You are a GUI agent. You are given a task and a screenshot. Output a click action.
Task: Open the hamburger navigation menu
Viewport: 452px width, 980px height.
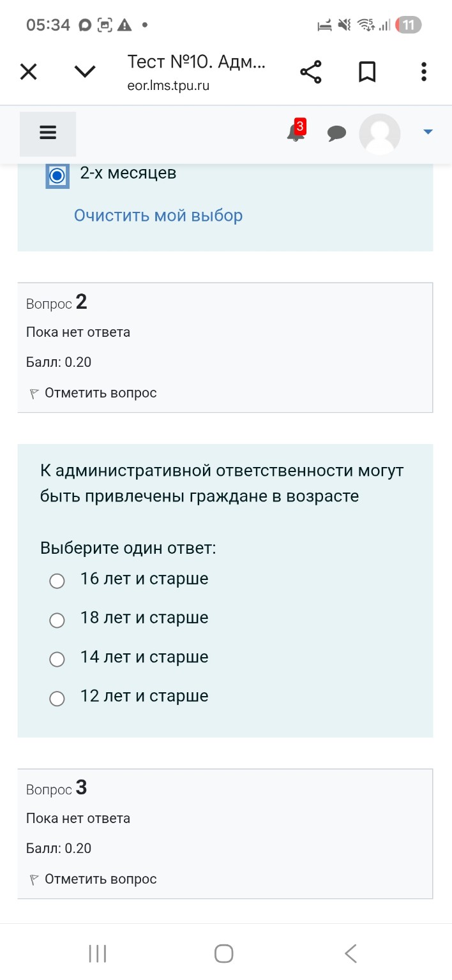pyautogui.click(x=47, y=132)
